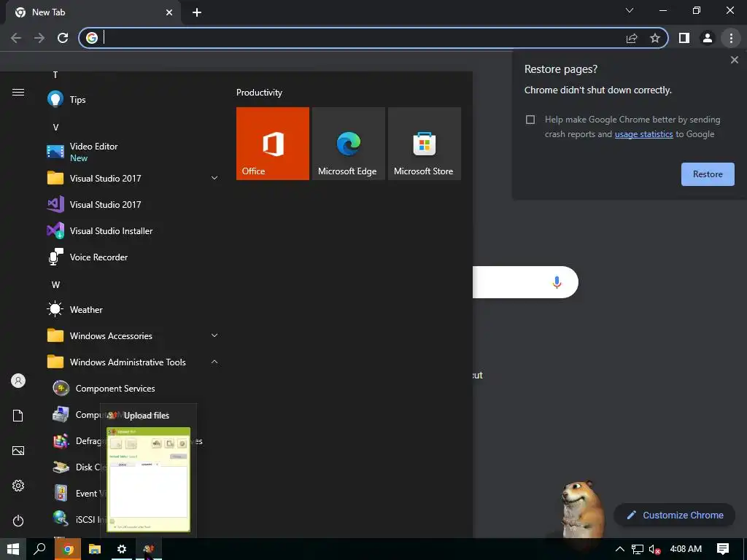This screenshot has height=560, width=747.
Task: Open the user account icon in Start
Action: 18,381
